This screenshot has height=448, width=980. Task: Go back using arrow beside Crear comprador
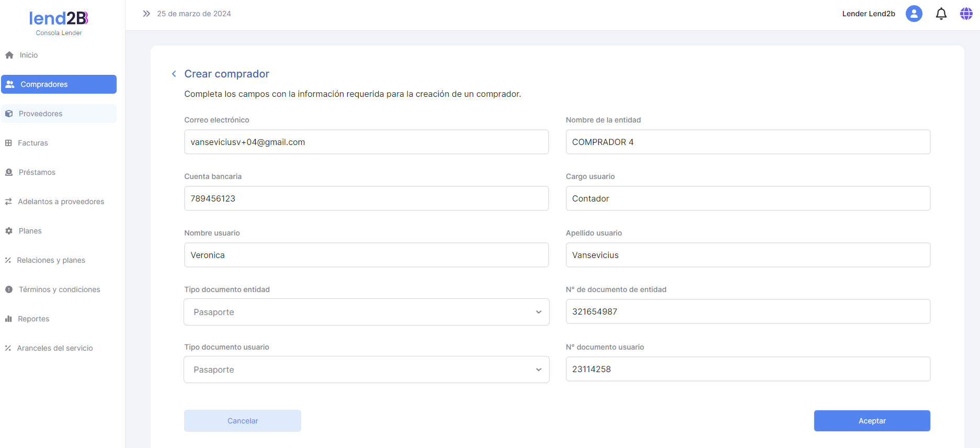click(x=174, y=74)
